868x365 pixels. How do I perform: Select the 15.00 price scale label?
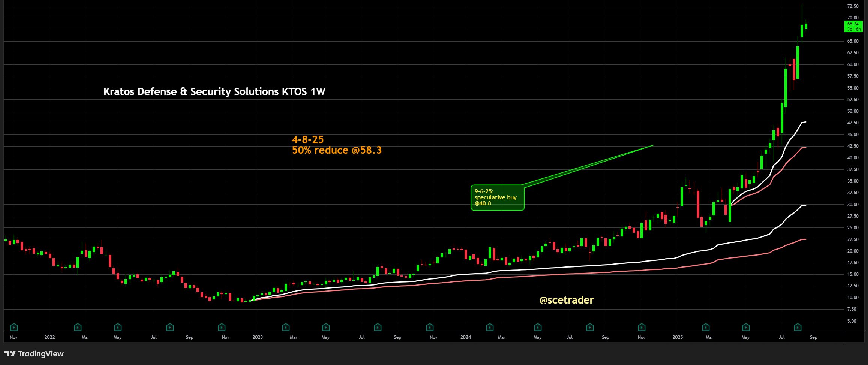[x=853, y=274]
